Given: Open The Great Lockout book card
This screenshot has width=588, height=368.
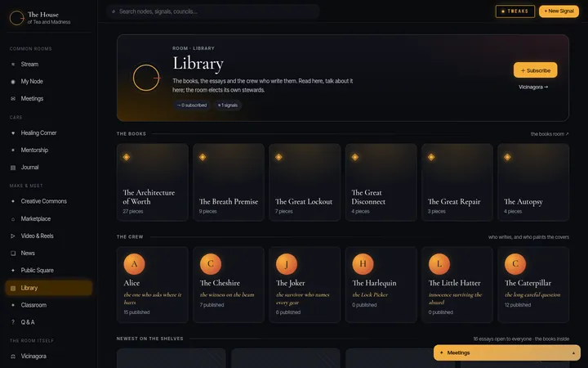Looking at the screenshot, I should point(305,182).
